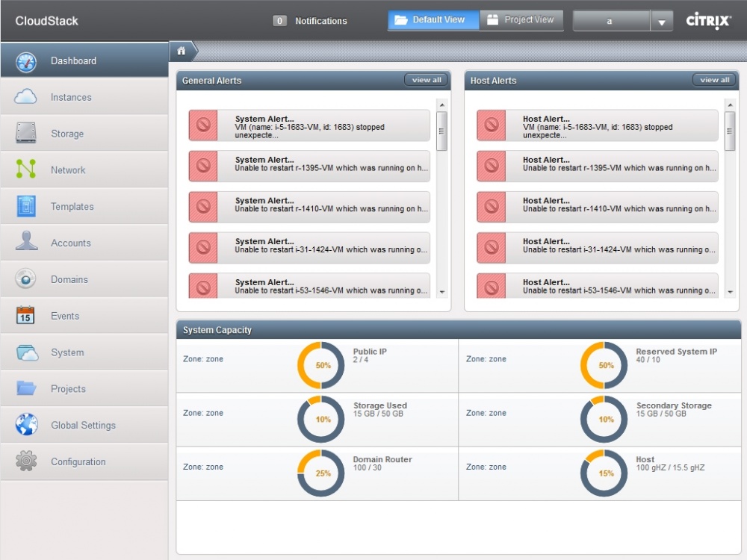The width and height of the screenshot is (747, 560).
Task: Click the 'Reserved System IP' capacity label
Action: point(677,352)
